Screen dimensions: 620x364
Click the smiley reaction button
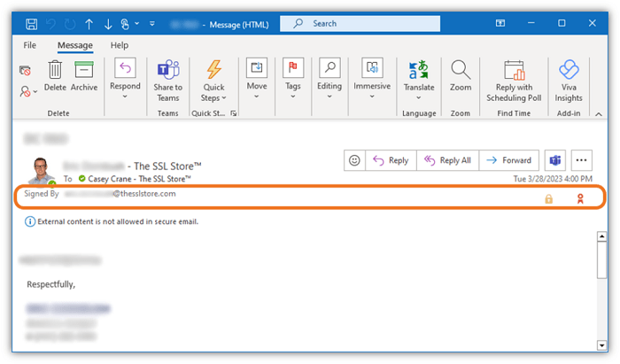(354, 160)
